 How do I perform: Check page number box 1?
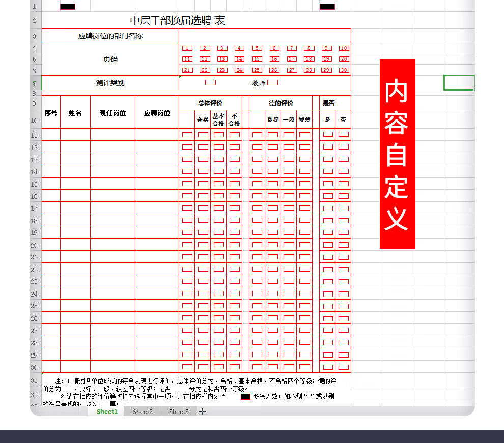pyautogui.click(x=187, y=48)
